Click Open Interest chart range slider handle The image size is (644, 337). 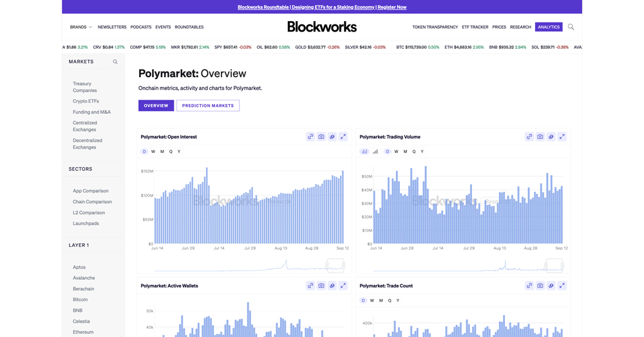[x=328, y=264]
